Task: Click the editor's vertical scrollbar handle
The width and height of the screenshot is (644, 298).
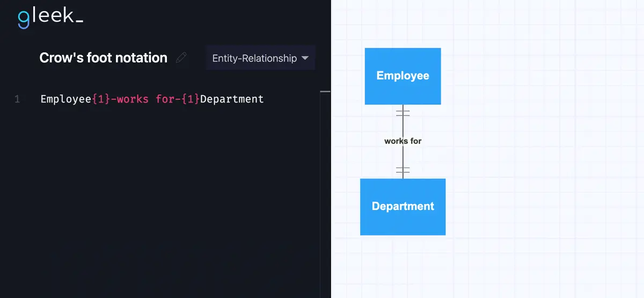Action: 325,92
